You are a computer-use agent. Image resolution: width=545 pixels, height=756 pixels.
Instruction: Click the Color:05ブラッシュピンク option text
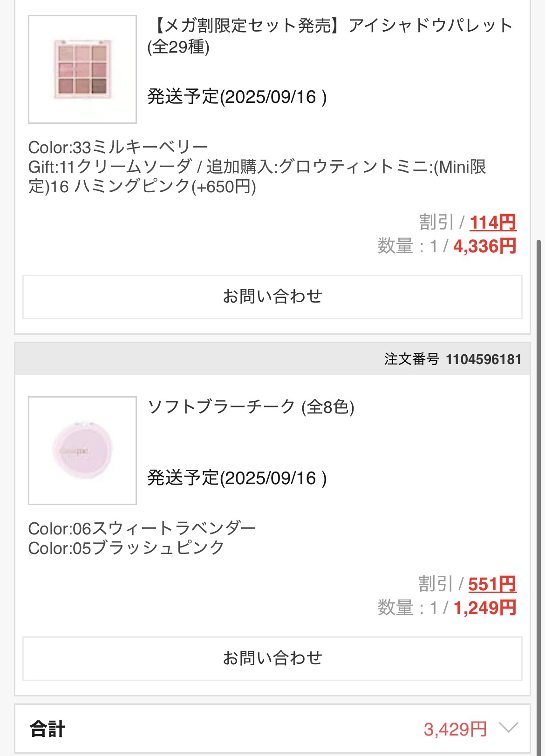point(126,548)
